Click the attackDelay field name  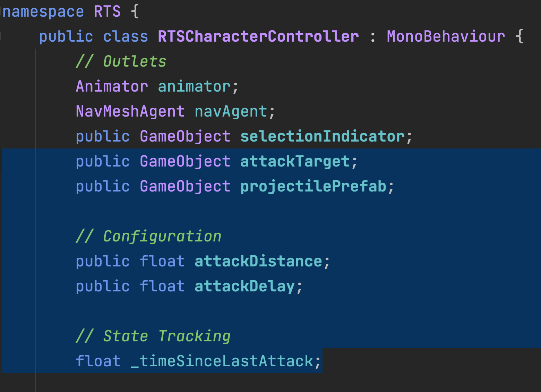click(x=244, y=287)
